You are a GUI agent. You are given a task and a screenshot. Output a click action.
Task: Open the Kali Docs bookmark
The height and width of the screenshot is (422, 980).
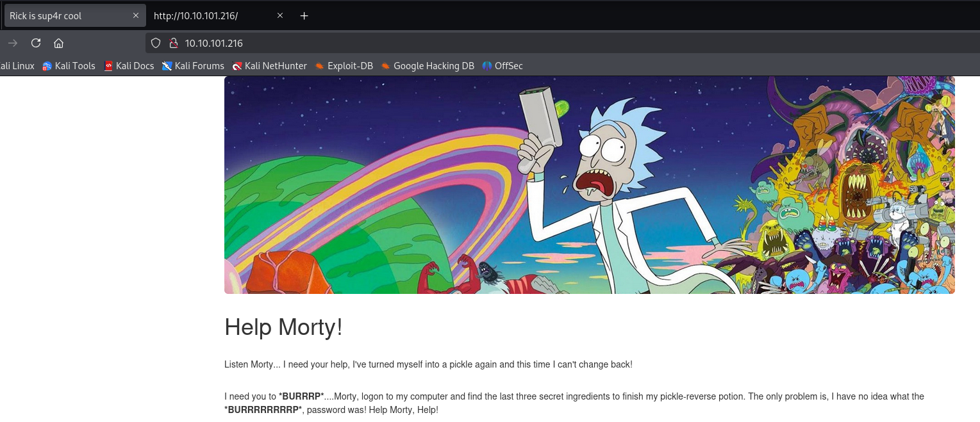pos(129,66)
